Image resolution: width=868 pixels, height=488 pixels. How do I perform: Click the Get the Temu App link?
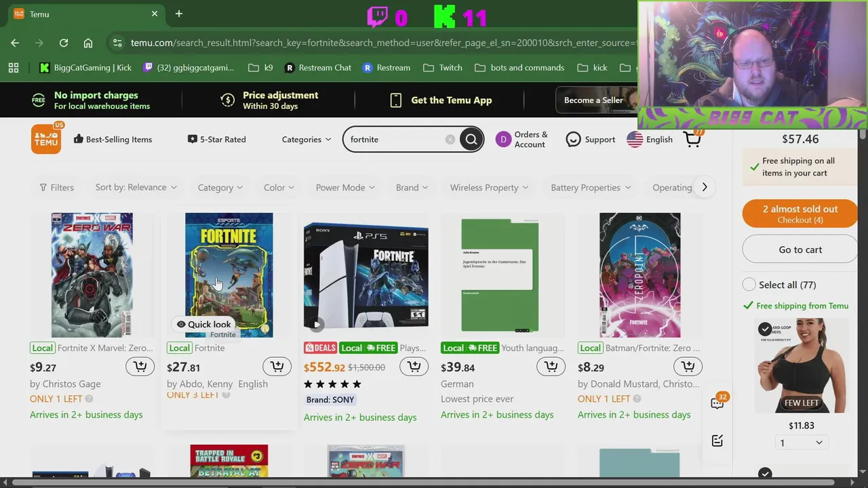(x=441, y=100)
